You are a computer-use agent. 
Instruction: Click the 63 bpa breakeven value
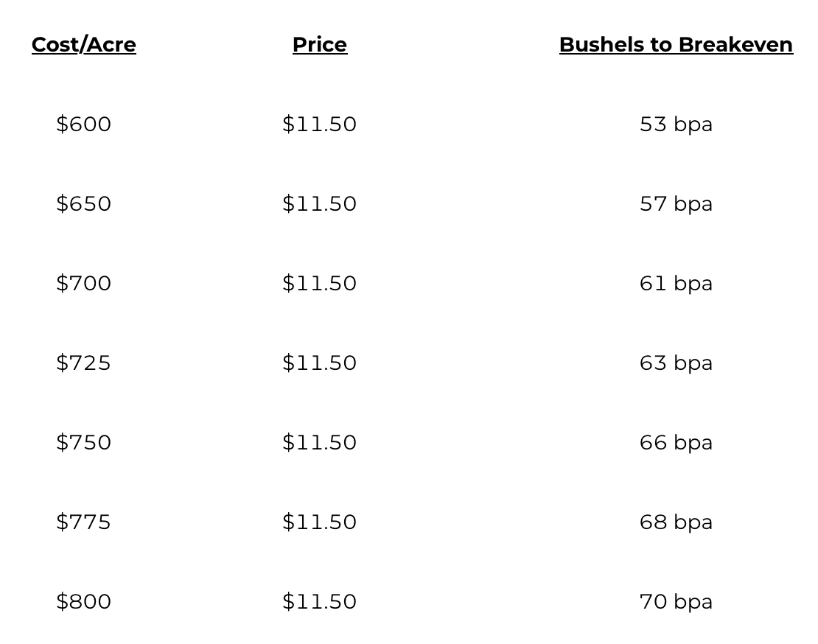676,363
